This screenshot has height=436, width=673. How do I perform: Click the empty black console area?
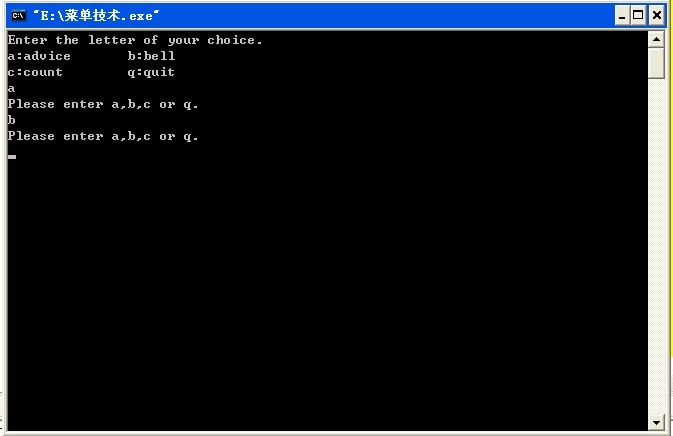pyautogui.click(x=326, y=292)
